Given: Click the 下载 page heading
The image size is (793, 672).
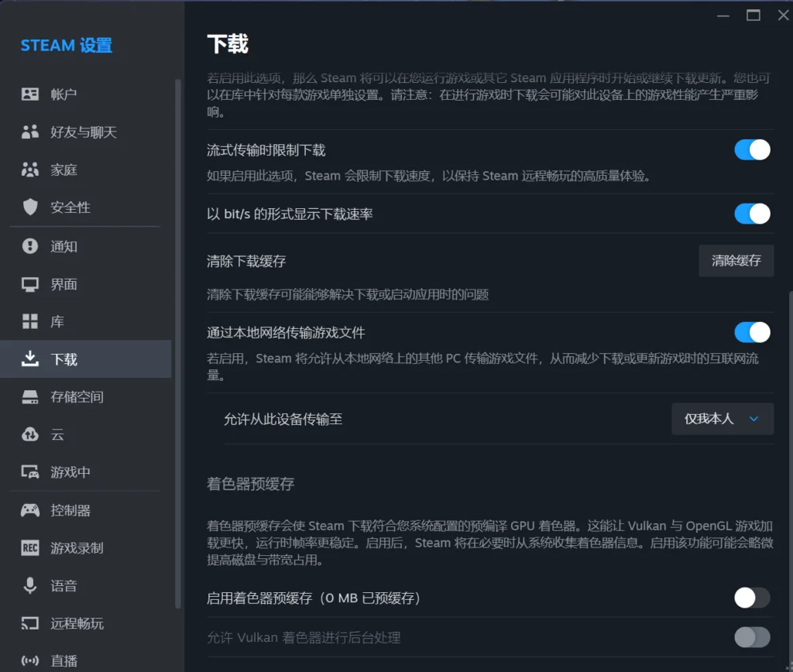Looking at the screenshot, I should tap(228, 44).
